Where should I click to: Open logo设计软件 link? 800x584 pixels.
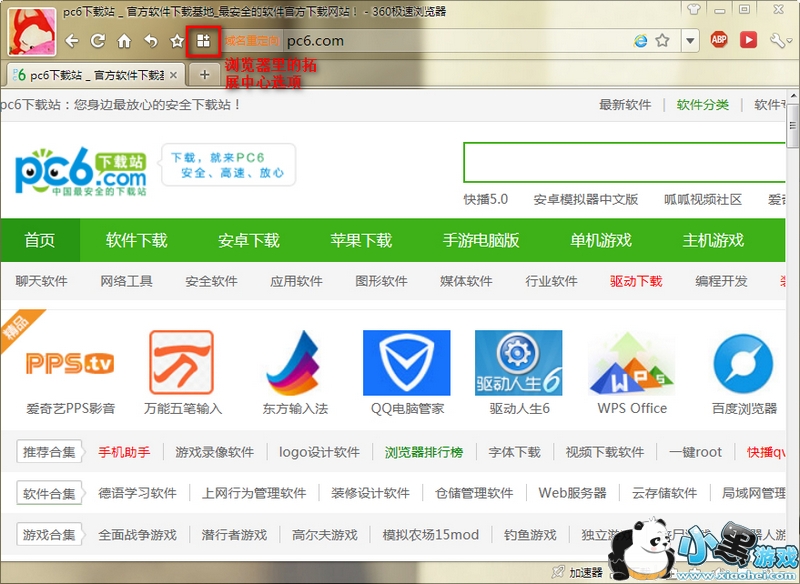pyautogui.click(x=319, y=452)
